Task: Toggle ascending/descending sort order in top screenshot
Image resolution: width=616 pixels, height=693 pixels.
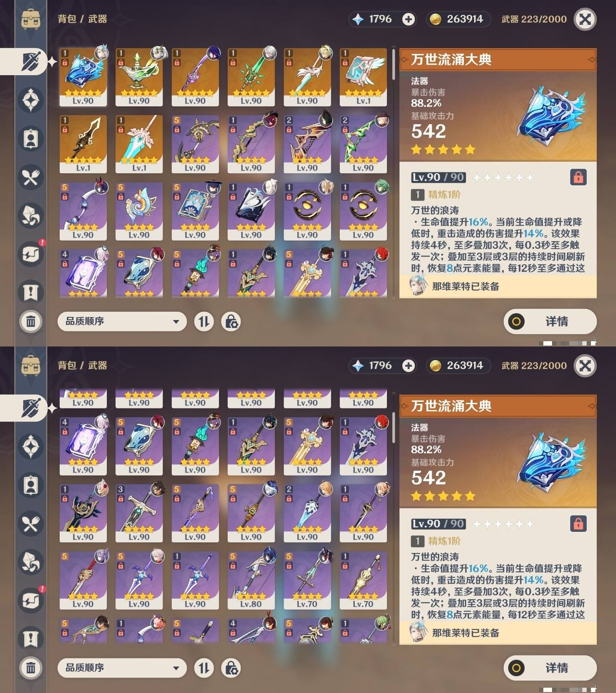Action: click(204, 321)
